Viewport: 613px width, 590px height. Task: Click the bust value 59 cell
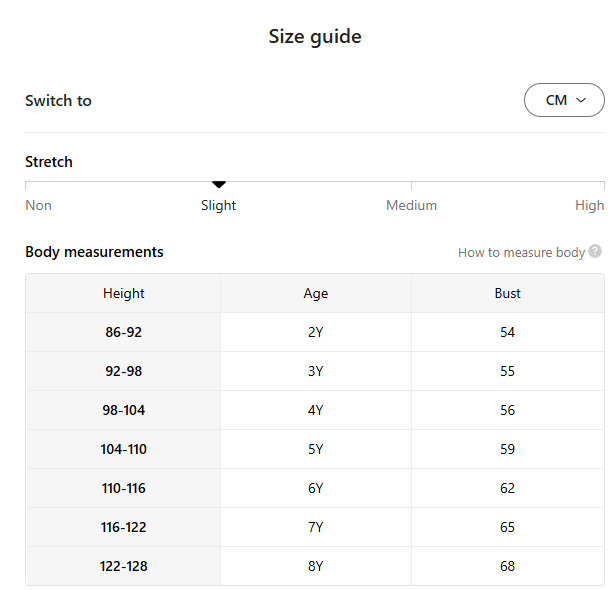click(x=507, y=449)
